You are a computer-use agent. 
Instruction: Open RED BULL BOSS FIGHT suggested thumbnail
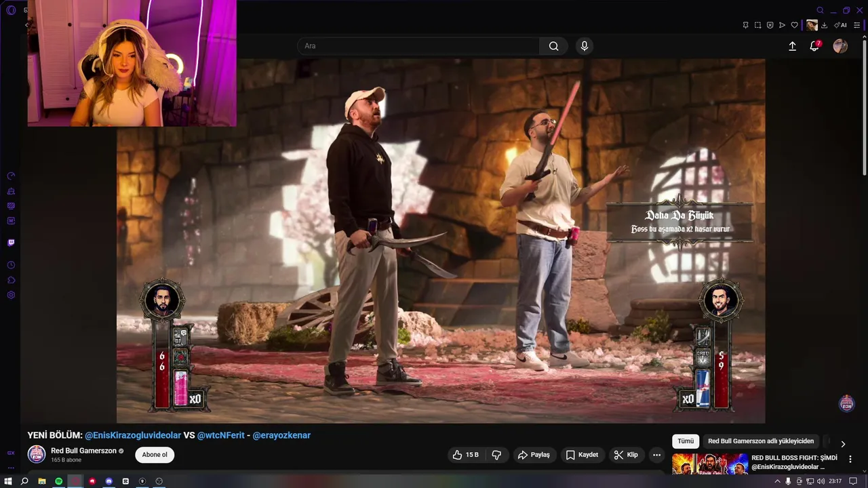(x=710, y=464)
